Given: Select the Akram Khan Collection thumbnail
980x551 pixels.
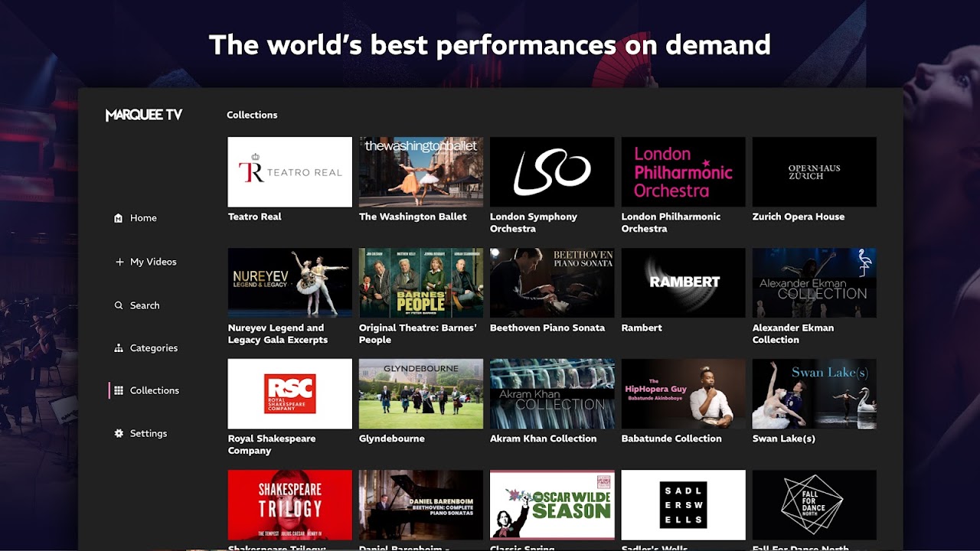Looking at the screenshot, I should pyautogui.click(x=552, y=394).
